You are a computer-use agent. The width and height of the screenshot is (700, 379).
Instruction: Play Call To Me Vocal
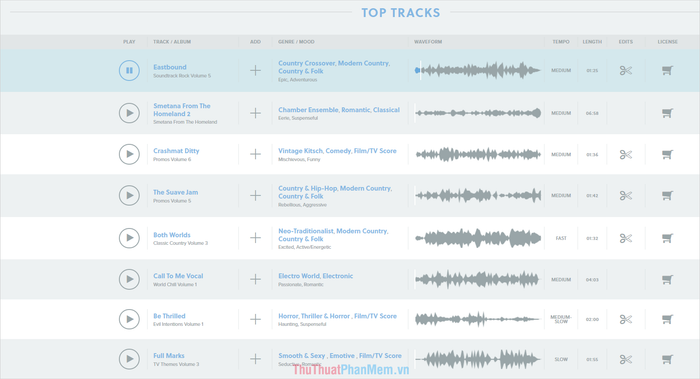129,279
